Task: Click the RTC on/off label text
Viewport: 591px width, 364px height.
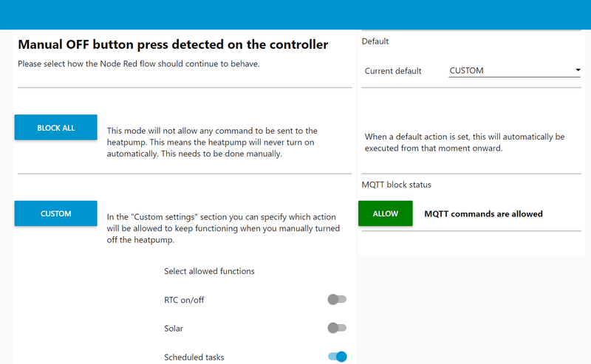Action: pyautogui.click(x=184, y=300)
